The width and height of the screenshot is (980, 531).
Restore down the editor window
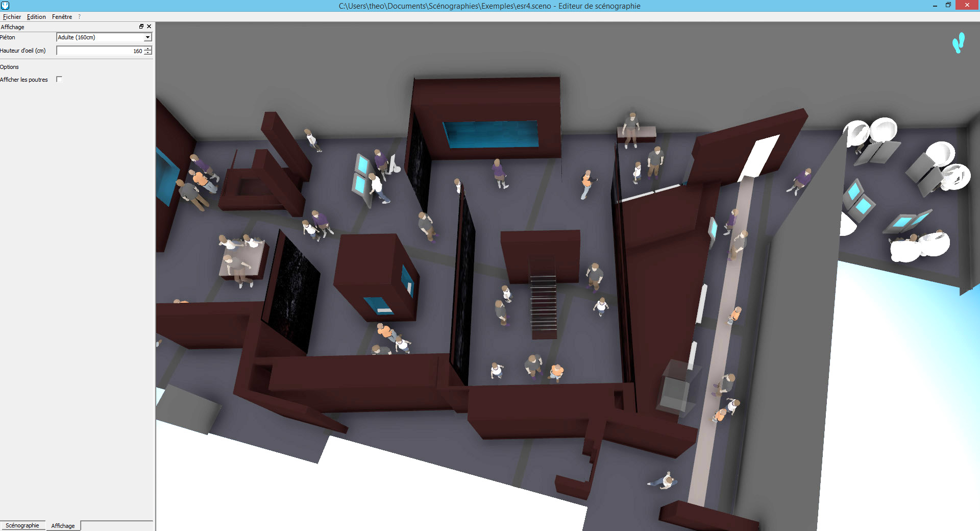(948, 6)
